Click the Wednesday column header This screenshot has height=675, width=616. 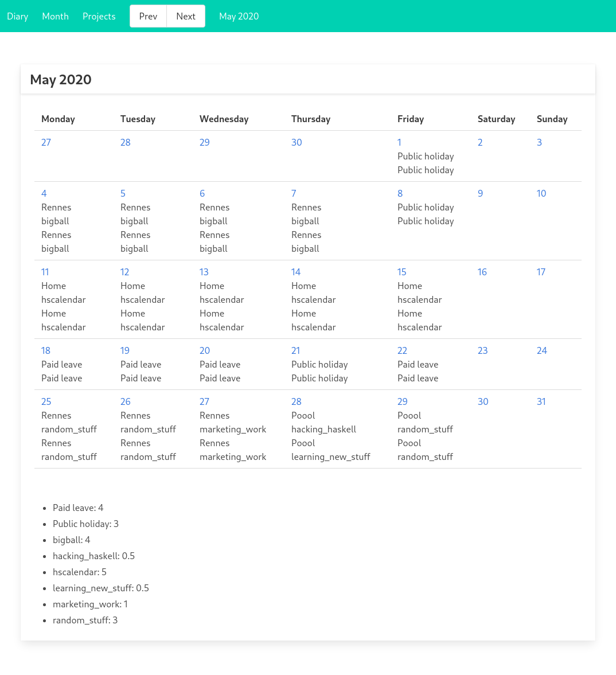[x=224, y=119]
